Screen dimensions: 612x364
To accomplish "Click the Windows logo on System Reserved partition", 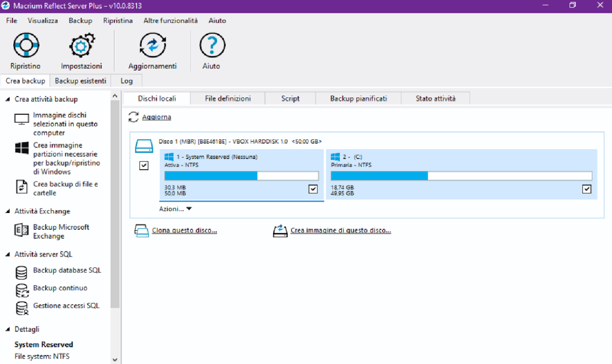I will click(169, 157).
